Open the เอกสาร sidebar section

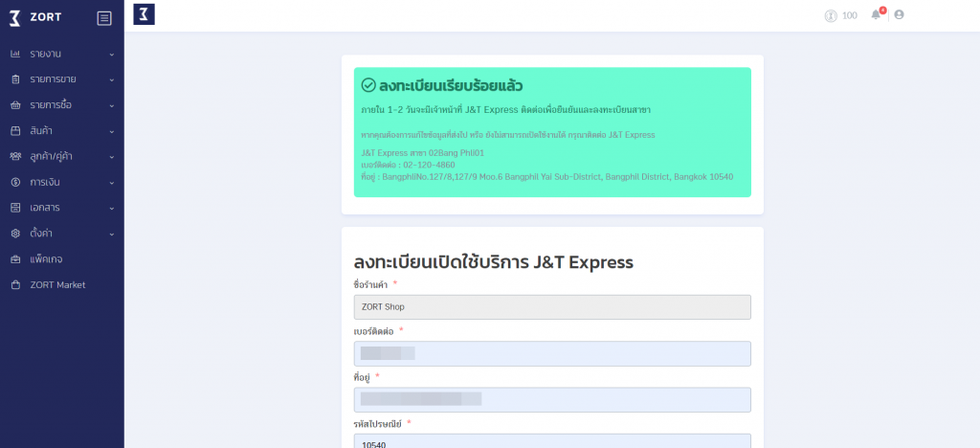pyautogui.click(x=62, y=208)
